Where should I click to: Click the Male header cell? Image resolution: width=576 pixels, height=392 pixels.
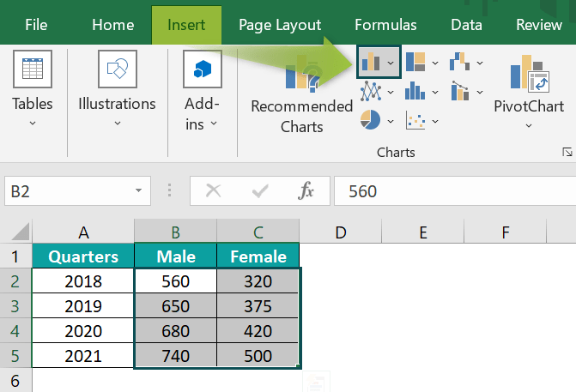[x=176, y=256]
